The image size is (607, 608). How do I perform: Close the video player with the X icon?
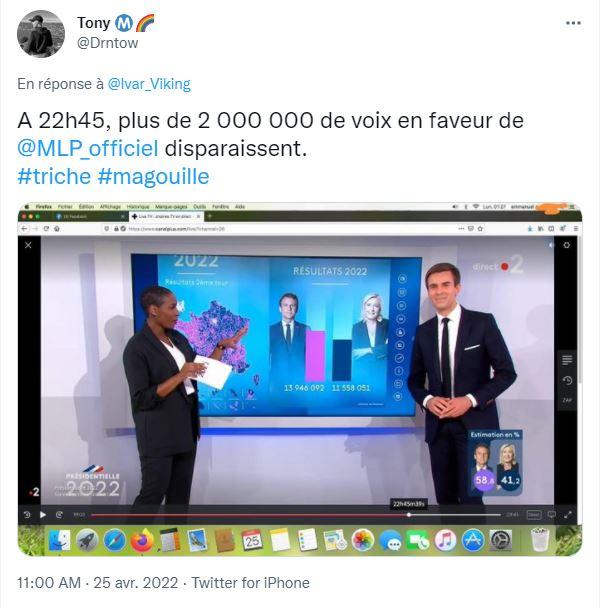28,245
